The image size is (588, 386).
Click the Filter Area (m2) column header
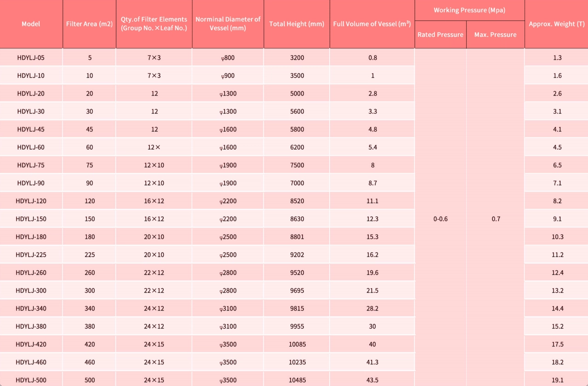click(x=89, y=23)
